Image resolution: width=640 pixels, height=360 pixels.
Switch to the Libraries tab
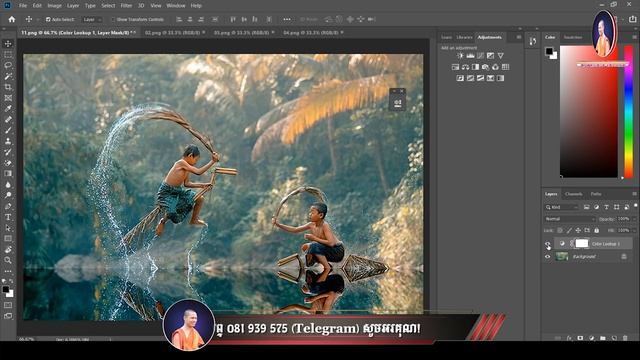[464, 37]
